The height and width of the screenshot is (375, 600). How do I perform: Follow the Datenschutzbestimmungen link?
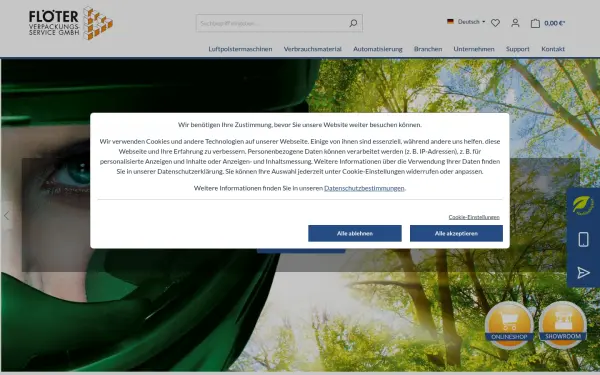364,188
